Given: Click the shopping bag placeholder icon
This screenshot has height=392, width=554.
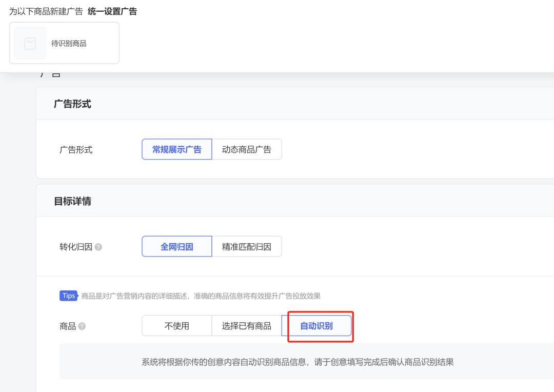Looking at the screenshot, I should point(30,43).
